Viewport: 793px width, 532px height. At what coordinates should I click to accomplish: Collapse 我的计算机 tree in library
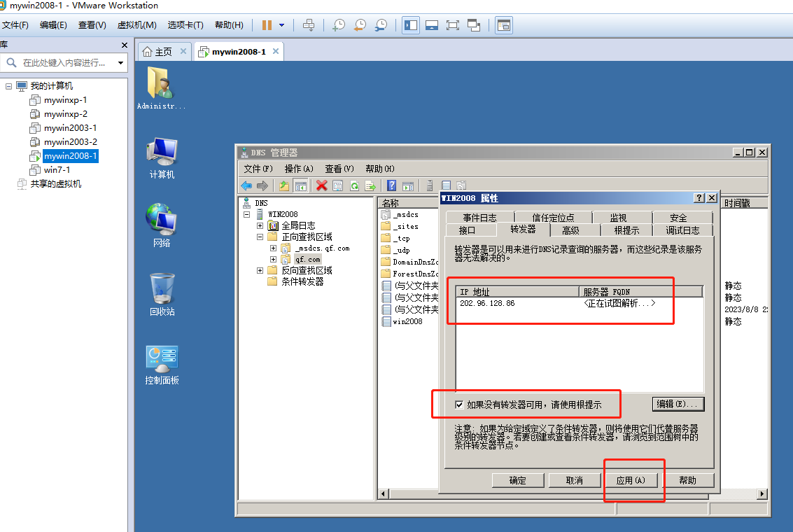pos(8,86)
